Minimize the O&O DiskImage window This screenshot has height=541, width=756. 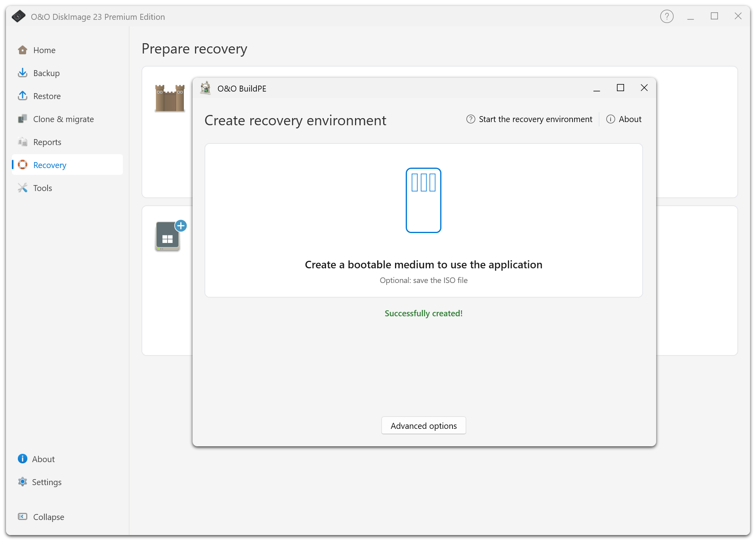click(x=691, y=17)
